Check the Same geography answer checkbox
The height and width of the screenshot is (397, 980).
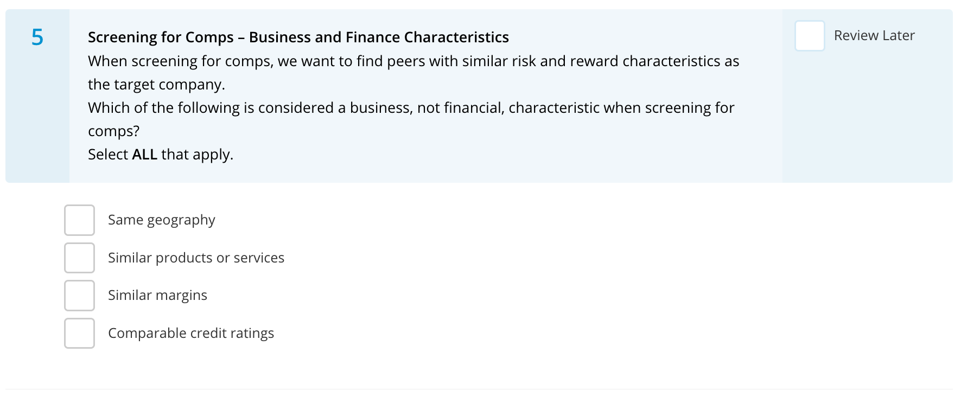coord(79,220)
